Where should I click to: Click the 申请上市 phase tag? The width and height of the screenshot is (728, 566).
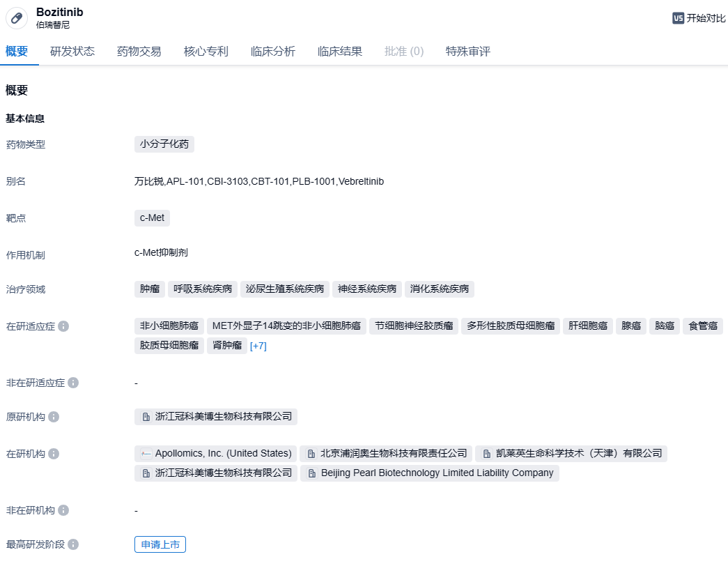(160, 544)
